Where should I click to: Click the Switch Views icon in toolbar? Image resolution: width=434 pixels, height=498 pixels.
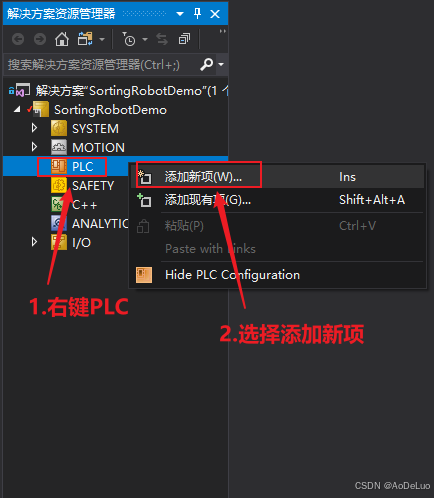pos(85,39)
